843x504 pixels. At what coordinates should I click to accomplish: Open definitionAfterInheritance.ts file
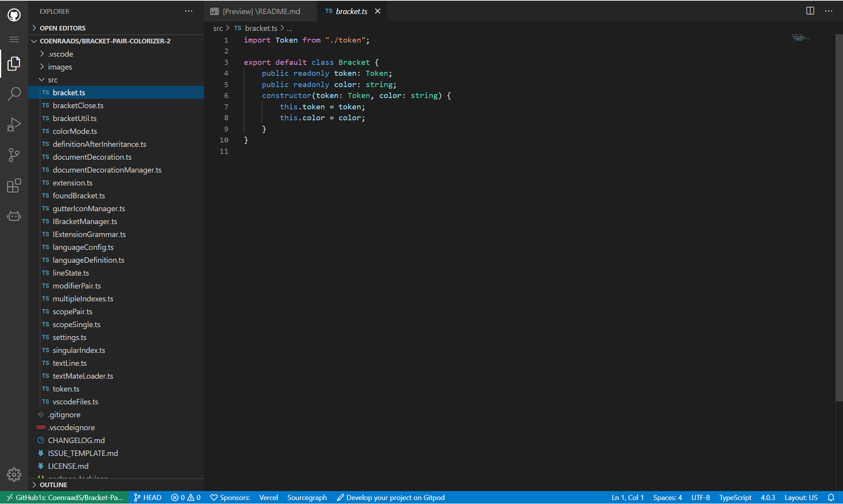(116, 144)
